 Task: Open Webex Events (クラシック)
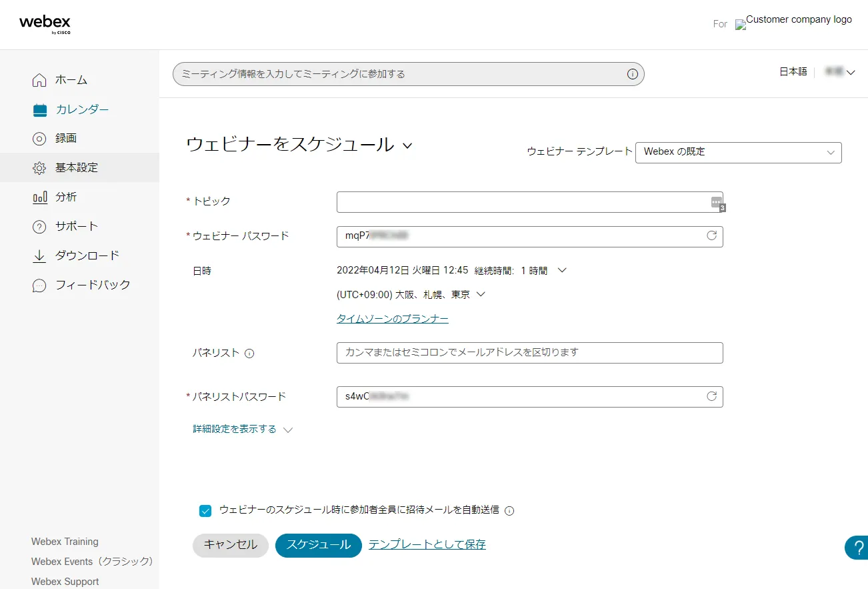click(x=91, y=562)
